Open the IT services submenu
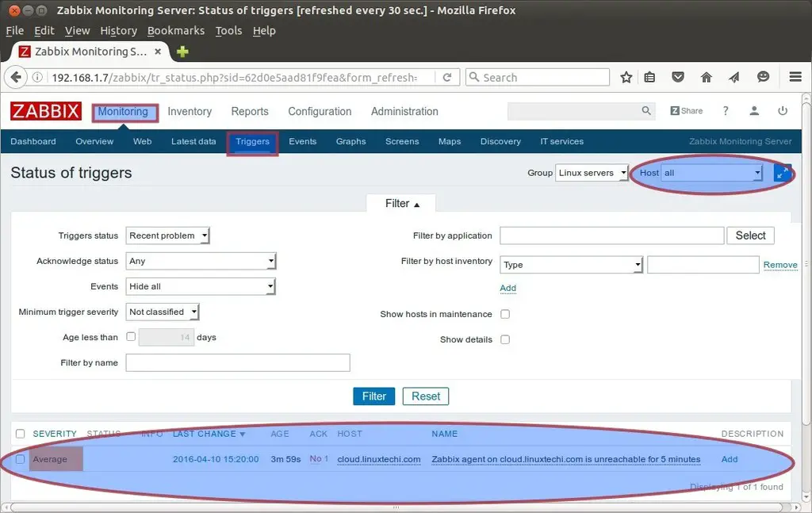 tap(562, 141)
